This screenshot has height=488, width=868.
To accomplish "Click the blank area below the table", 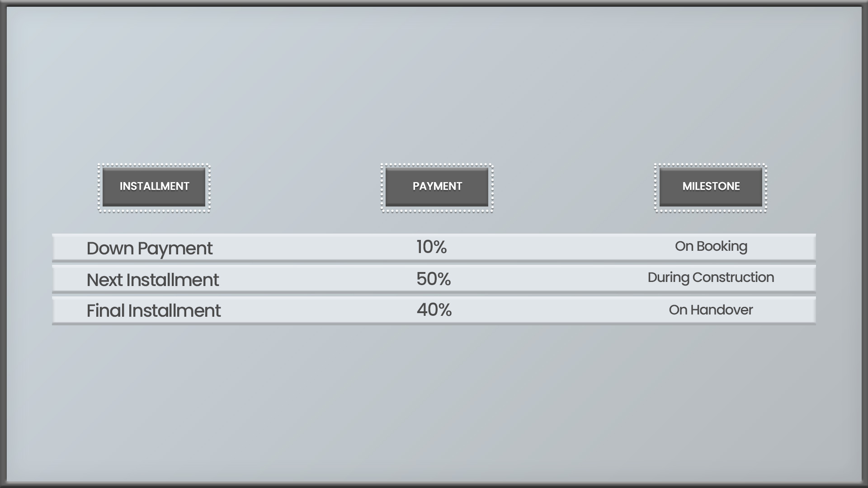I will tap(434, 402).
